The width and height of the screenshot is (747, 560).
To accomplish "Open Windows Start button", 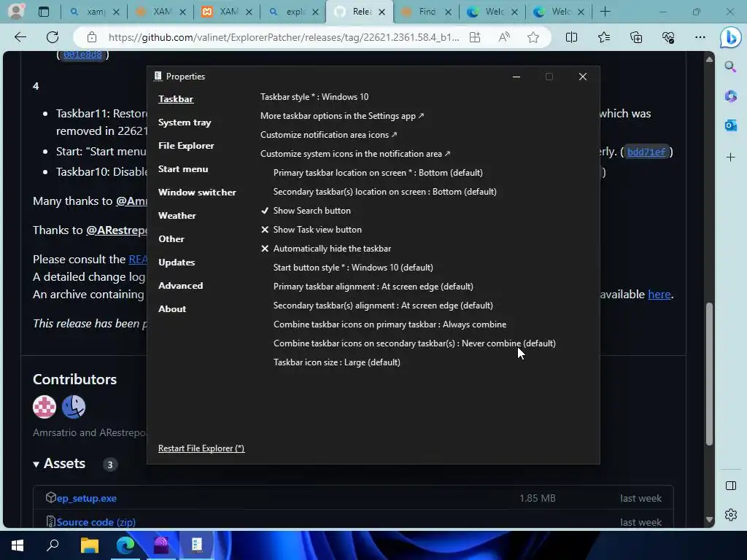I will 18,545.
